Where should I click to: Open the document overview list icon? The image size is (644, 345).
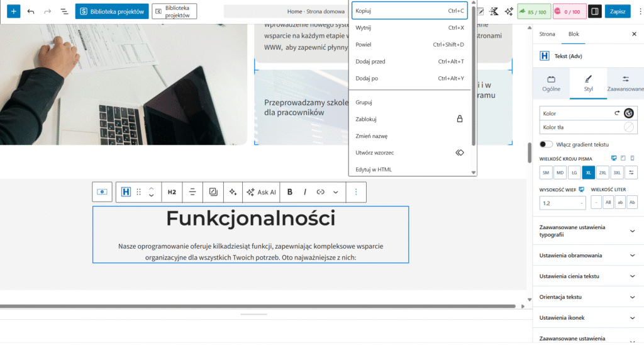point(64,11)
